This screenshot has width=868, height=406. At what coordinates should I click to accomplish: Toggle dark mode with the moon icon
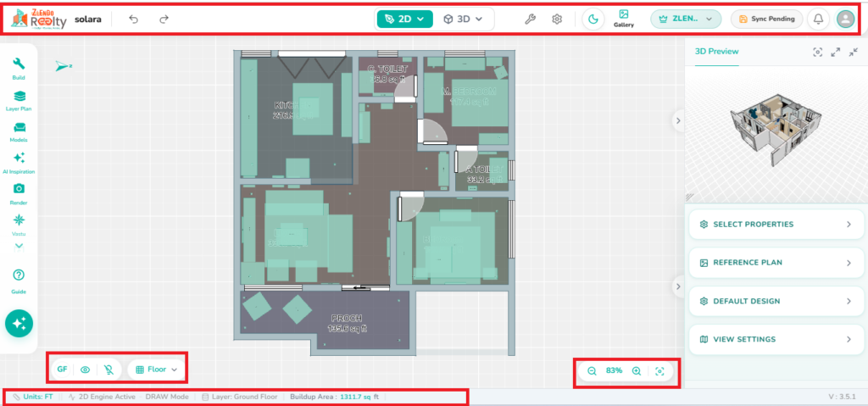(593, 19)
